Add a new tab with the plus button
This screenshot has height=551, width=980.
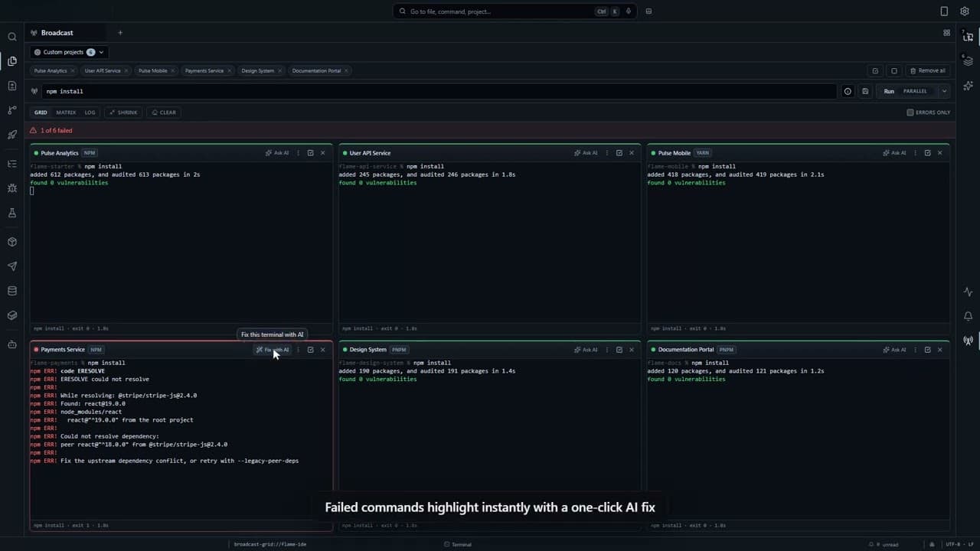point(120,33)
